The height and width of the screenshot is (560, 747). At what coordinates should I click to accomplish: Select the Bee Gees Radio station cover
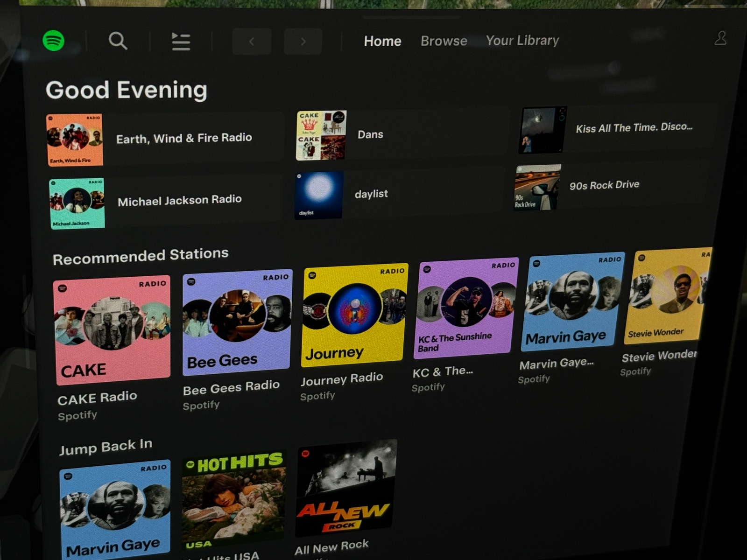(237, 322)
